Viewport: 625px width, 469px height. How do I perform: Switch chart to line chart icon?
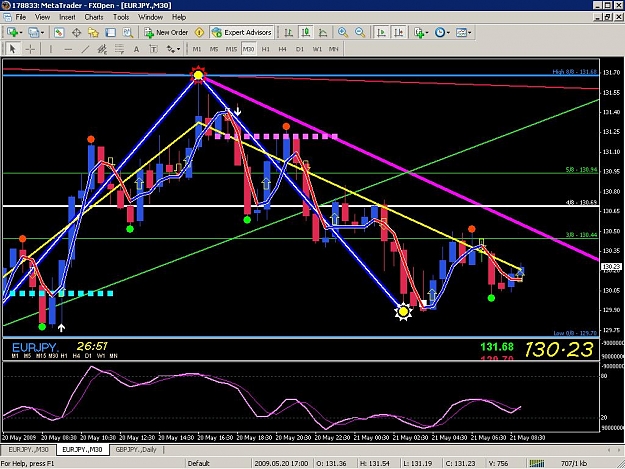(323, 32)
